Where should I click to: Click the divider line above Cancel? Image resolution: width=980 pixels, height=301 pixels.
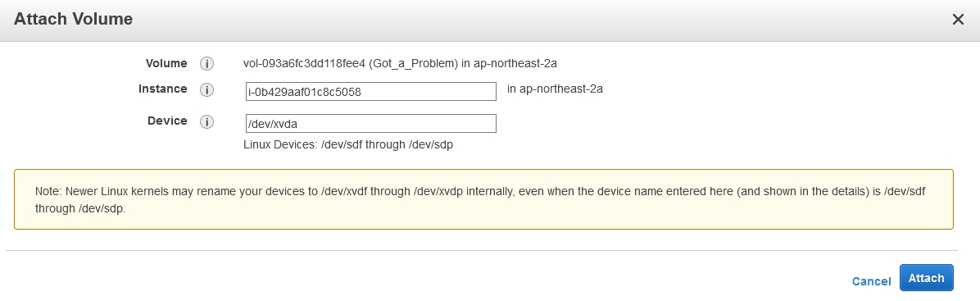click(x=481, y=251)
